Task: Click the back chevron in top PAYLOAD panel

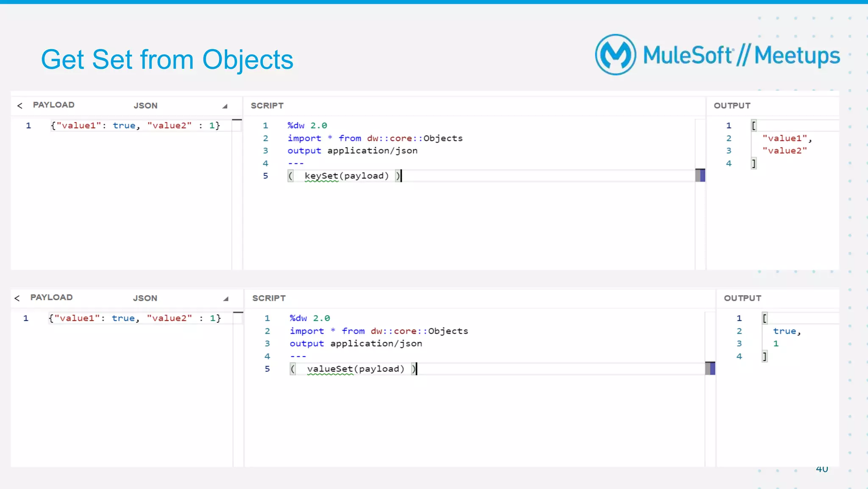Action: pos(19,106)
